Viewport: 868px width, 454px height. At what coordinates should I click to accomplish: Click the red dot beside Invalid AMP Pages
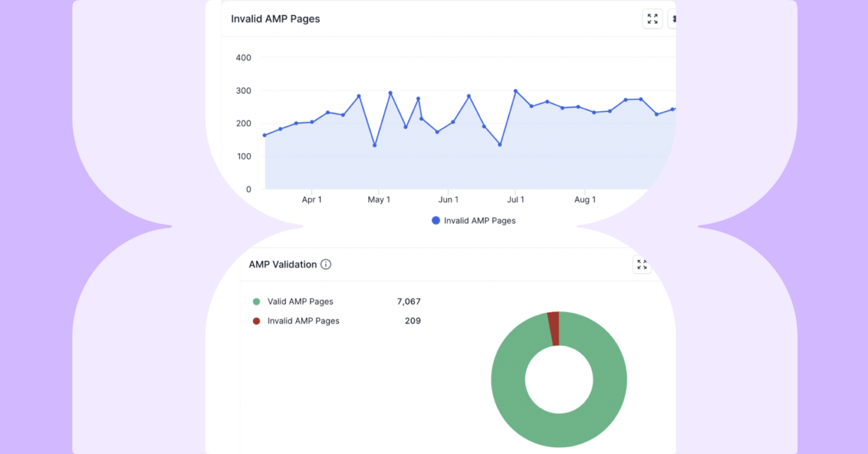coord(257,321)
